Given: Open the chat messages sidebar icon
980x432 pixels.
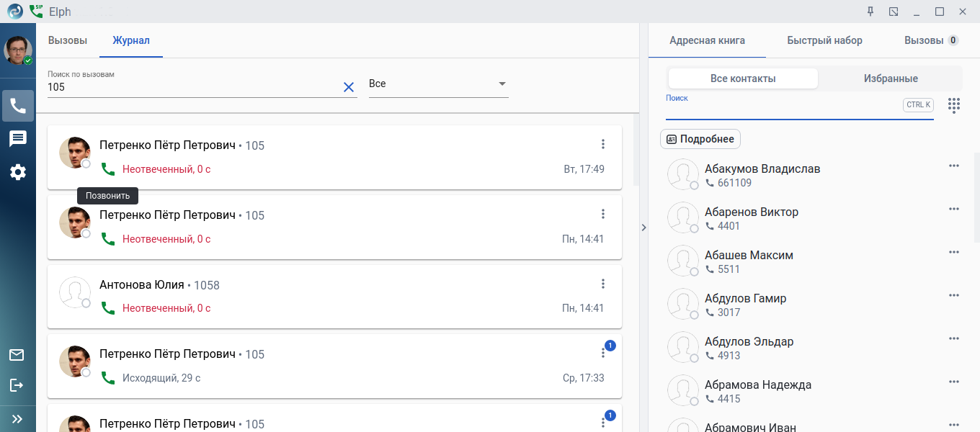Looking at the screenshot, I should click(x=17, y=139).
